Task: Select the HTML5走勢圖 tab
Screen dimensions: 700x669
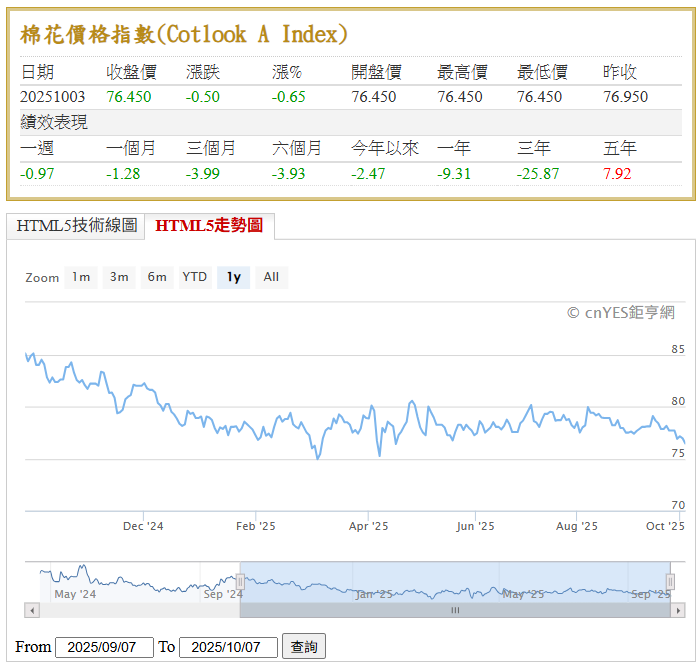Action: (209, 226)
